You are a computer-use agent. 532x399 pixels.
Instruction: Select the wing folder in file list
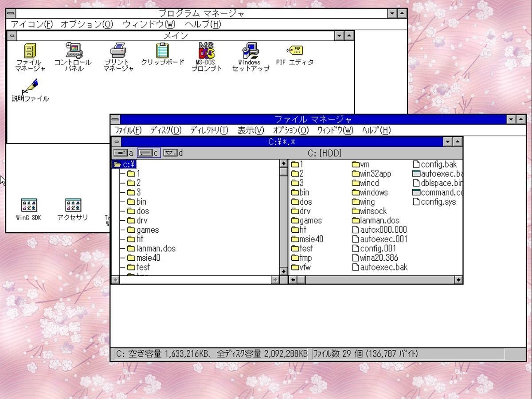click(363, 202)
